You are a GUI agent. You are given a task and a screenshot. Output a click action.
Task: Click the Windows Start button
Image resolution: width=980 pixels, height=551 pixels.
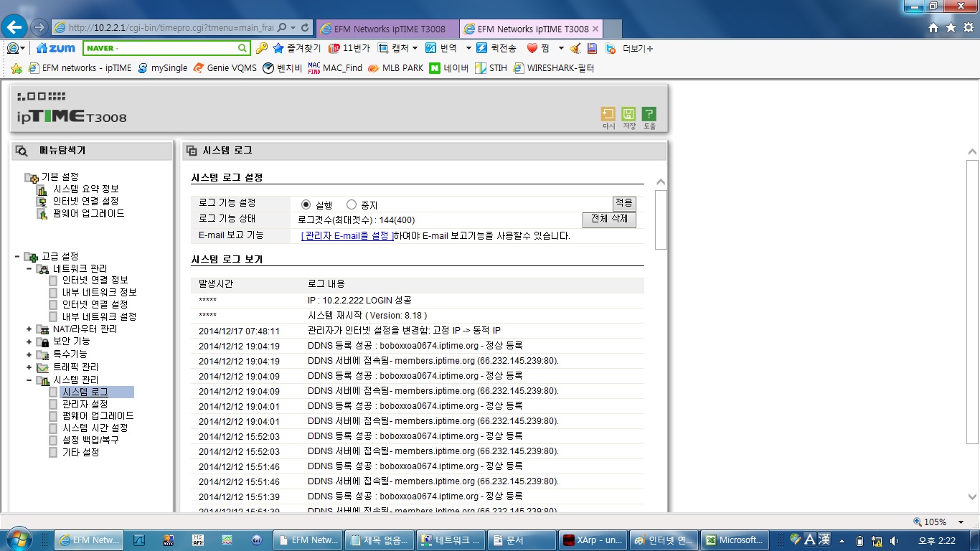click(x=17, y=540)
